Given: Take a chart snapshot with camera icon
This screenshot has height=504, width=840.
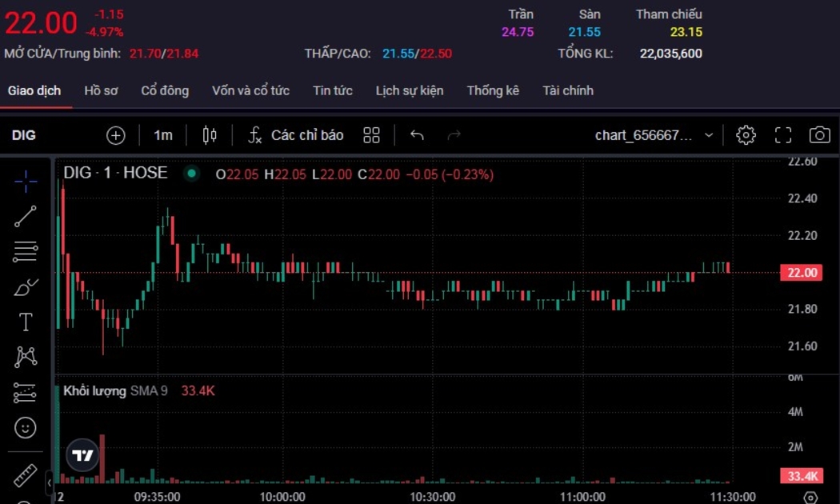Looking at the screenshot, I should tap(819, 135).
